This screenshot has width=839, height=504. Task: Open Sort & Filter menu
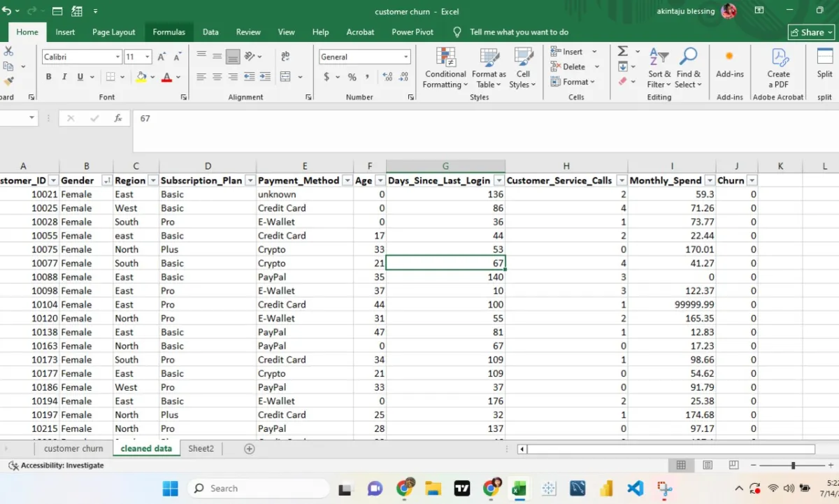click(x=659, y=69)
